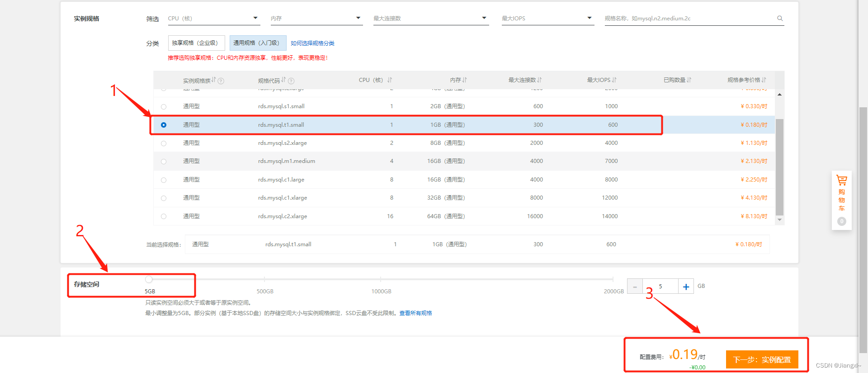This screenshot has width=868, height=373.
Task: Sort by 最大IOPS column arrows
Action: pos(614,80)
